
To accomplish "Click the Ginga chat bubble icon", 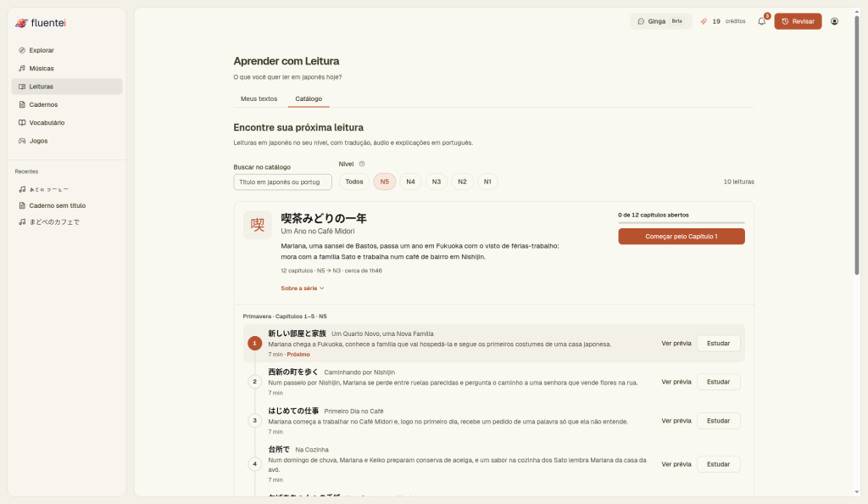I will [x=641, y=21].
